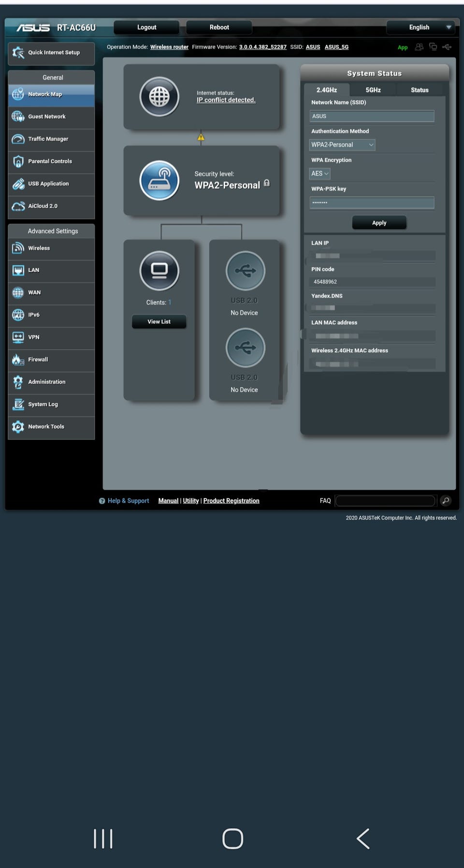Open Administration gear icon
464x868 pixels.
coord(18,382)
